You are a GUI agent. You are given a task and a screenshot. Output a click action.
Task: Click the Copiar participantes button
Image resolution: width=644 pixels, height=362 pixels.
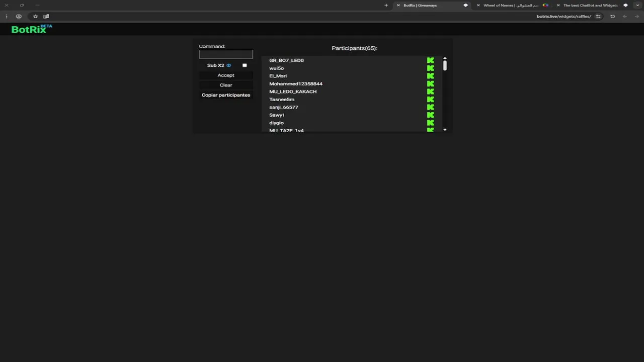point(226,95)
